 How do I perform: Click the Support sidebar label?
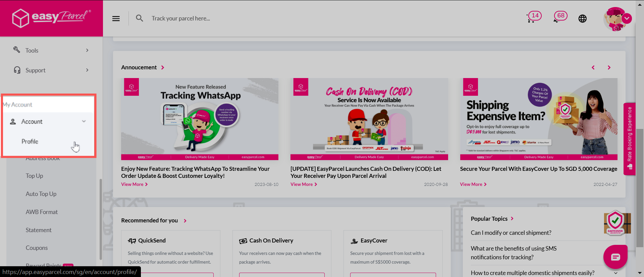[36, 70]
